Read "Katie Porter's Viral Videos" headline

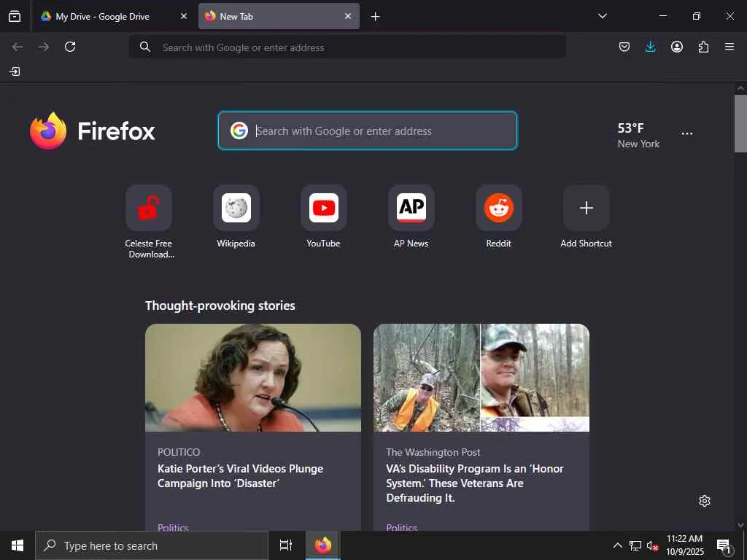pyautogui.click(x=241, y=475)
